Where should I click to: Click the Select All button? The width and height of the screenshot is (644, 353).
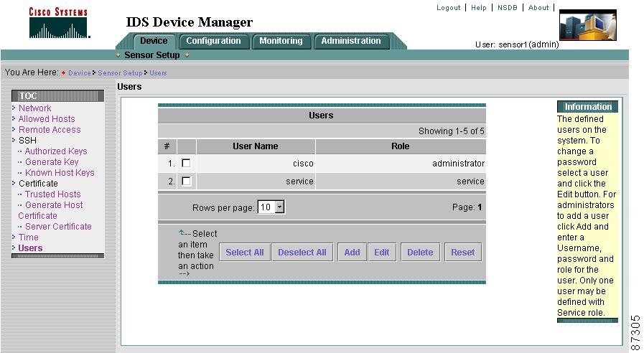tap(245, 253)
